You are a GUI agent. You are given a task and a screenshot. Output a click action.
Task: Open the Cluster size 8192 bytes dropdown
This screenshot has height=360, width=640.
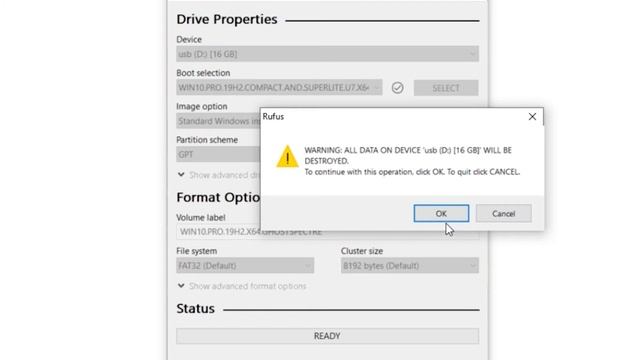point(410,266)
